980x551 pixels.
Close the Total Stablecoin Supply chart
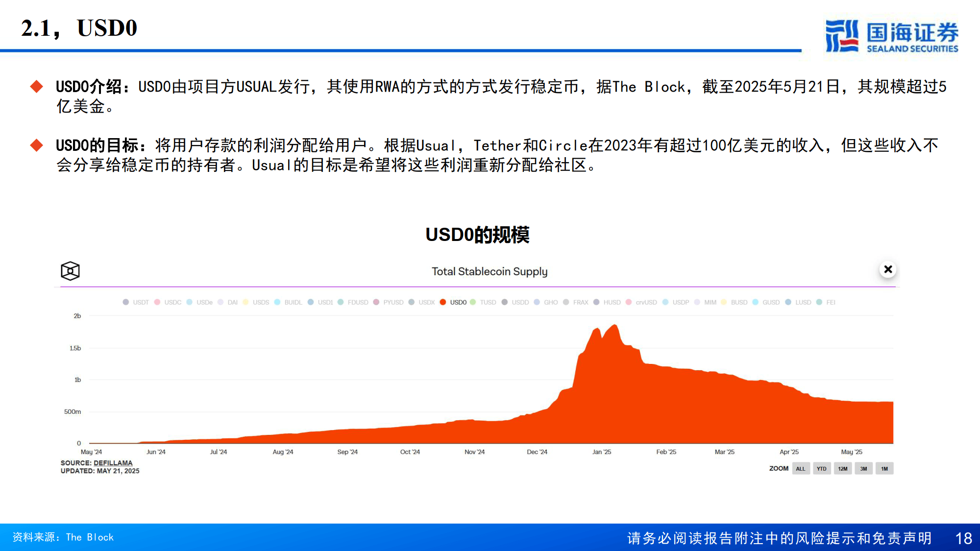[x=887, y=269]
